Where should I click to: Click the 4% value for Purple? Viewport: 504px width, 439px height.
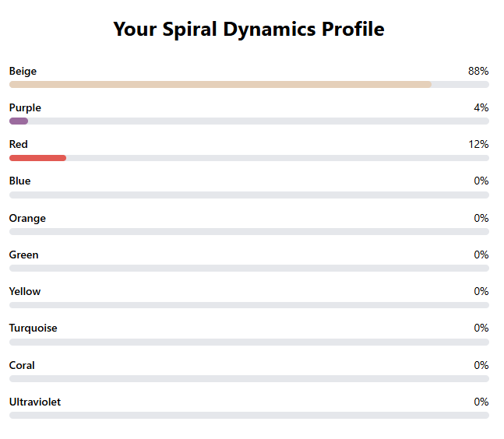coord(481,107)
